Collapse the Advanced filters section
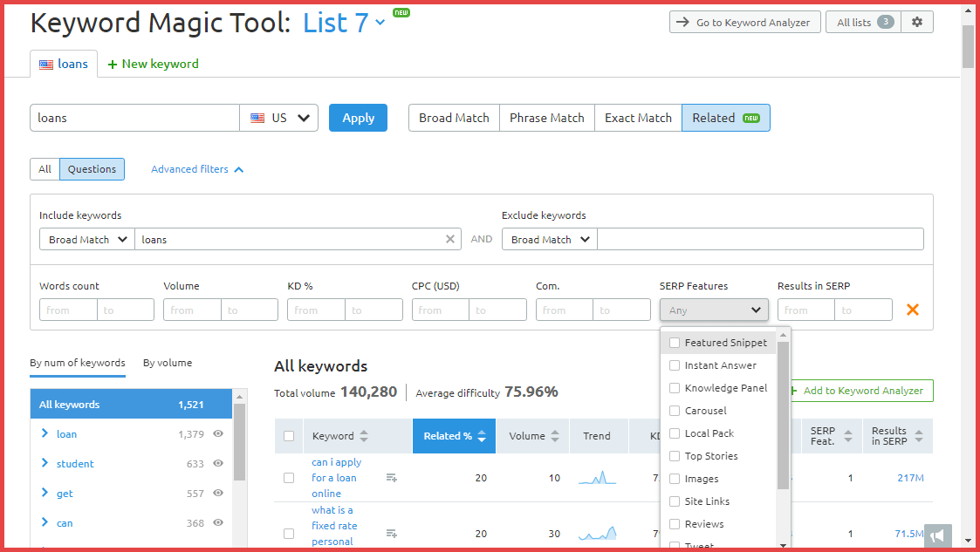The width and height of the screenshot is (980, 552). point(197,169)
